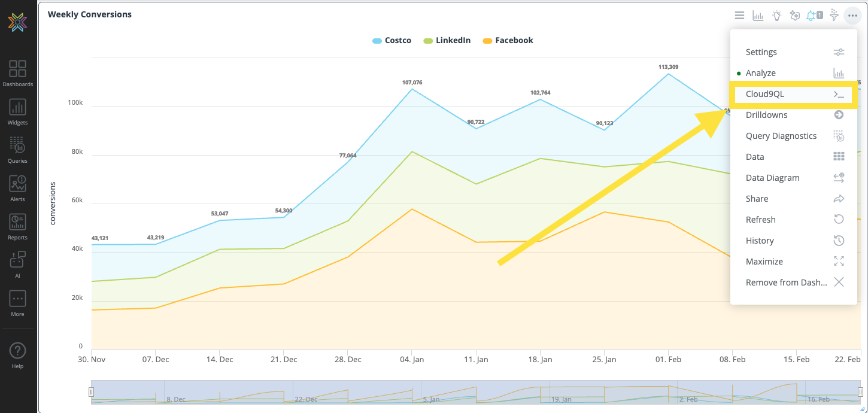Image resolution: width=868 pixels, height=413 pixels.
Task: Toggle Costco series in chart legend
Action: pos(392,41)
